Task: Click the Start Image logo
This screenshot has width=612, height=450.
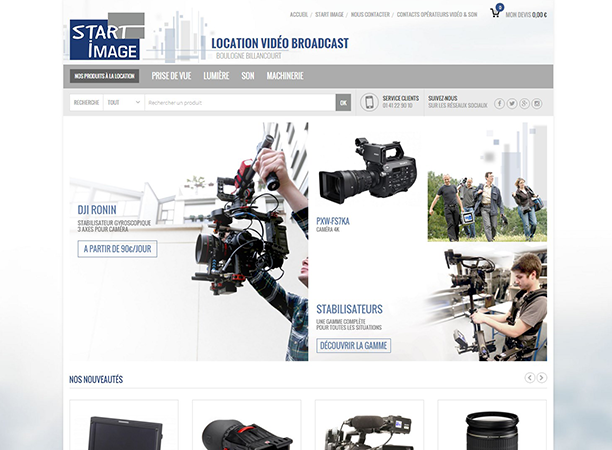Action: [107, 36]
